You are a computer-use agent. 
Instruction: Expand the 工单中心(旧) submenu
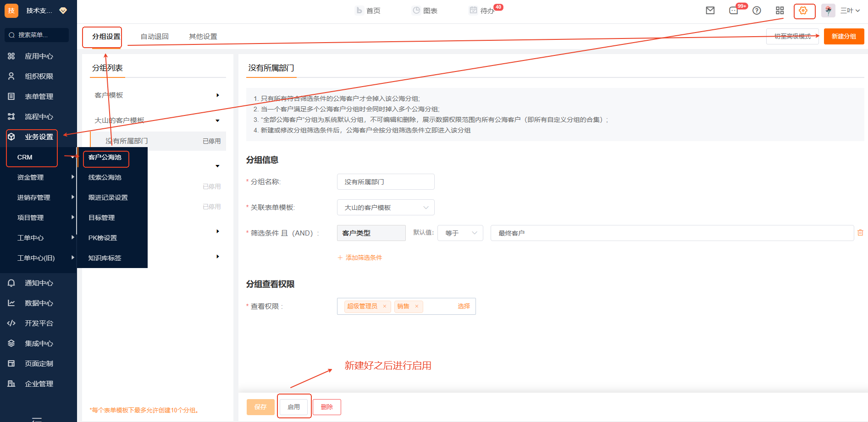[73, 258]
